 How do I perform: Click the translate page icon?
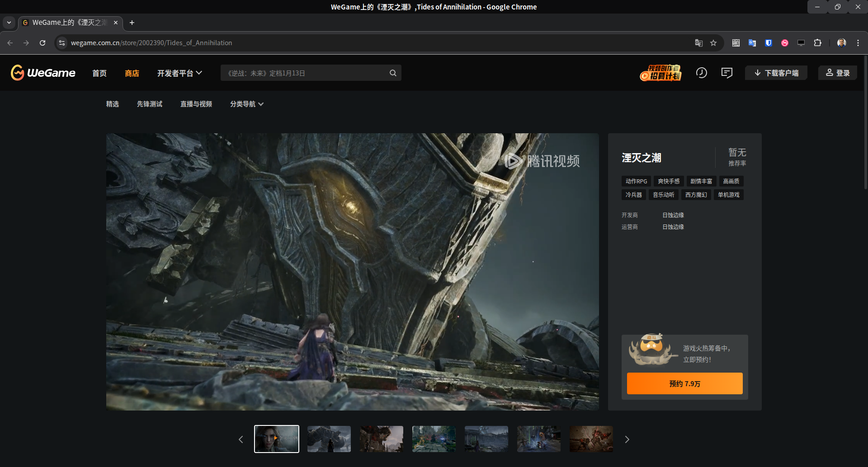[x=698, y=43]
